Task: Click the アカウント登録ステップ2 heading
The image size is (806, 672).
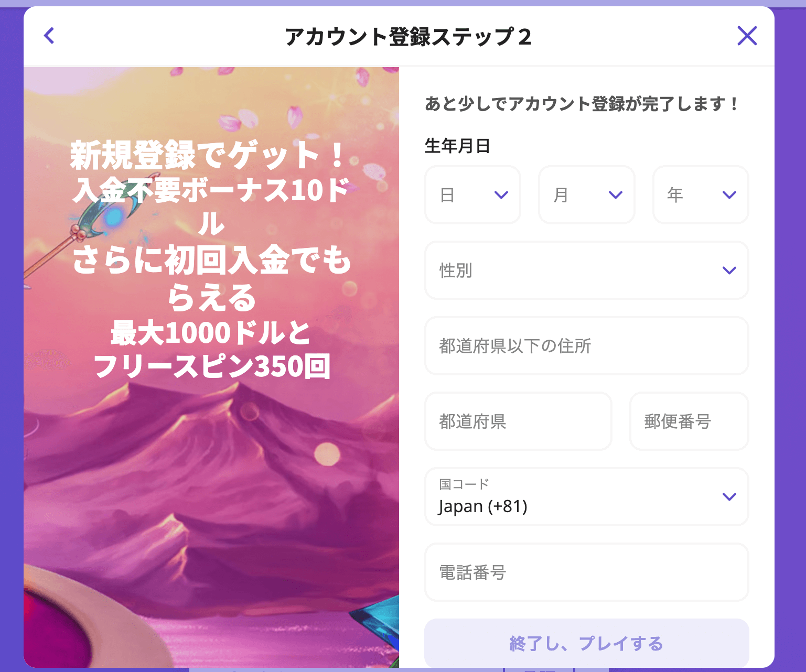Action: point(408,37)
